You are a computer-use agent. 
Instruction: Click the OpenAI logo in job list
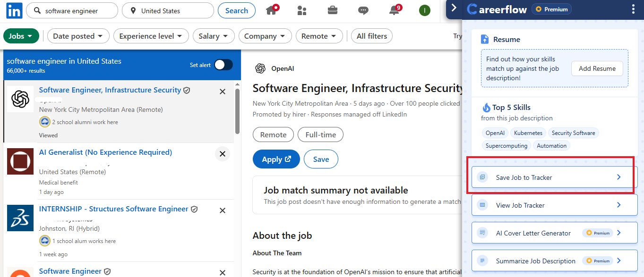[x=20, y=99]
